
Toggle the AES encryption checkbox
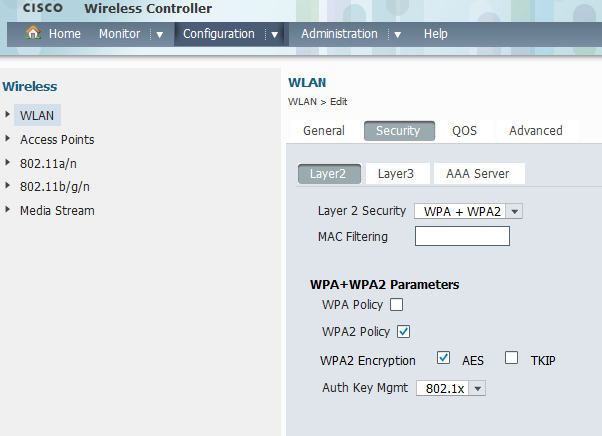pos(443,357)
